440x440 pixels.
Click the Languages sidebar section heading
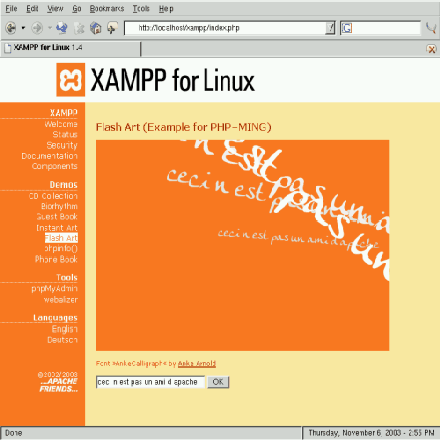[x=55, y=318]
